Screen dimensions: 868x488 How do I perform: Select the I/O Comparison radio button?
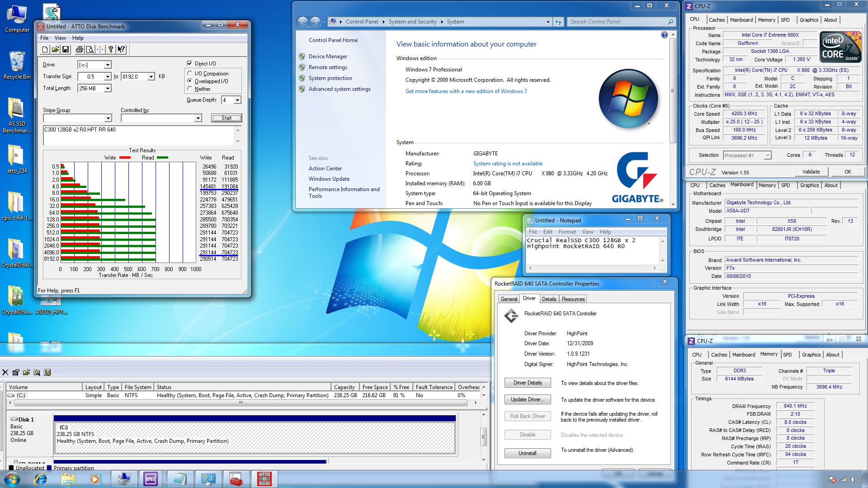[x=190, y=73]
